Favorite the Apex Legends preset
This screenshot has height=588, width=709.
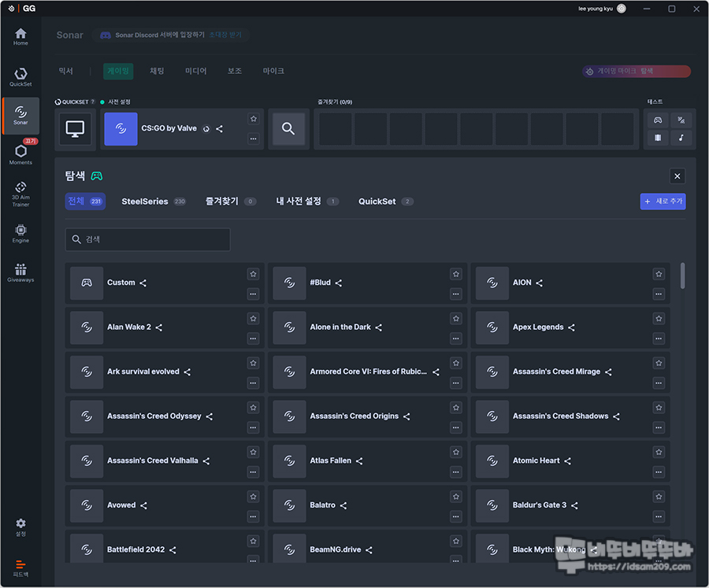click(x=659, y=319)
